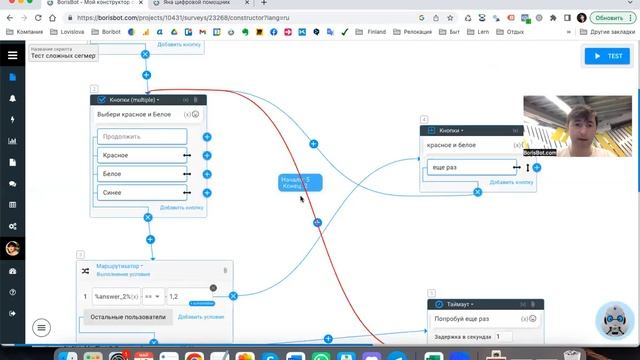Image resolution: width=640 pixels, height=360 pixels.
Task: Delete the Таймаут block via trash icon
Action: pos(533,304)
